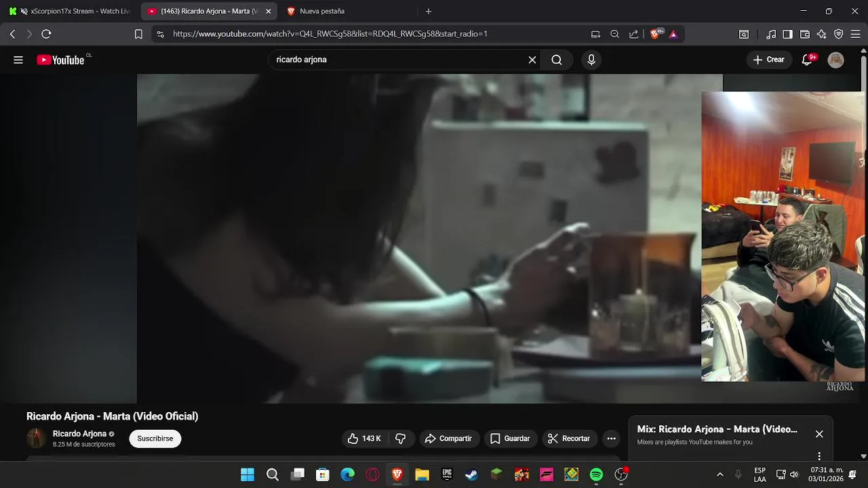The width and height of the screenshot is (868, 488).
Task: Click the Ricardo Arjona channel avatar
Action: 36,439
